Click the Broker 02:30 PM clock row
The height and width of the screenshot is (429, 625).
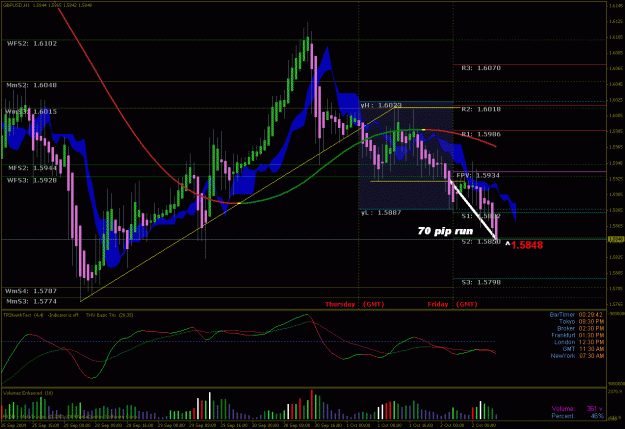pyautogui.click(x=580, y=329)
